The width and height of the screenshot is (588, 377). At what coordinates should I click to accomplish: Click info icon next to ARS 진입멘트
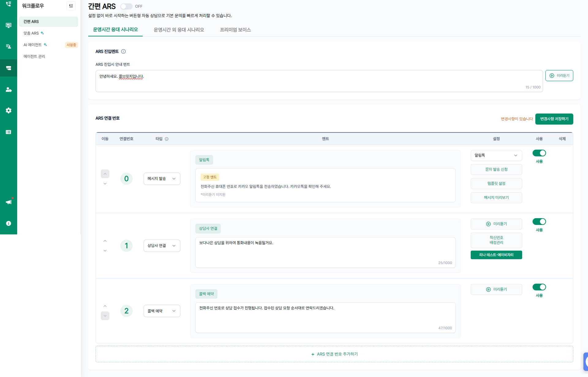point(123,51)
